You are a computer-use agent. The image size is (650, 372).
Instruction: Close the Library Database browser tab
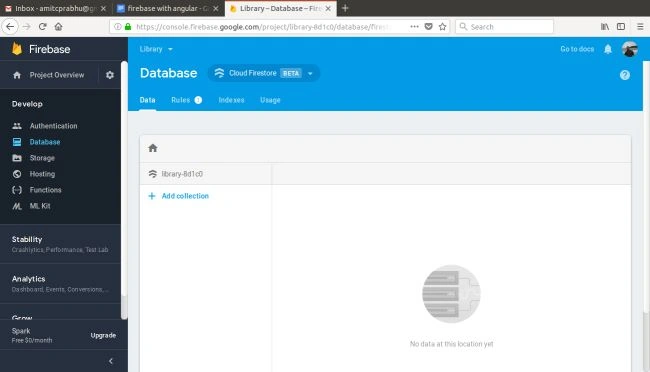pos(328,8)
